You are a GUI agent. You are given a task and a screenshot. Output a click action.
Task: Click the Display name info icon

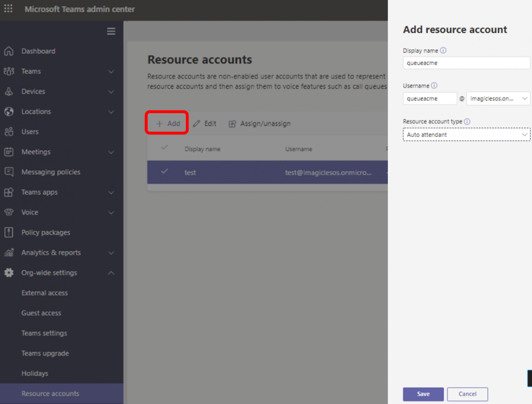click(x=443, y=50)
